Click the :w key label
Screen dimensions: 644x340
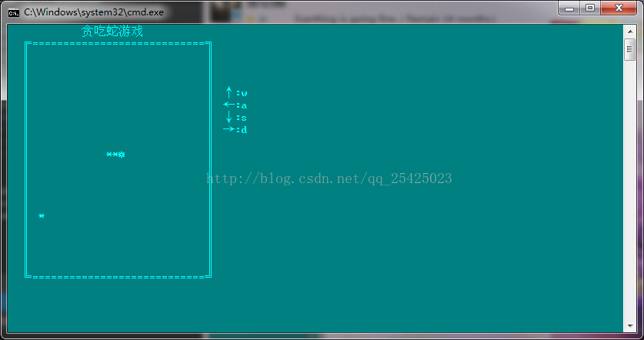click(x=242, y=93)
